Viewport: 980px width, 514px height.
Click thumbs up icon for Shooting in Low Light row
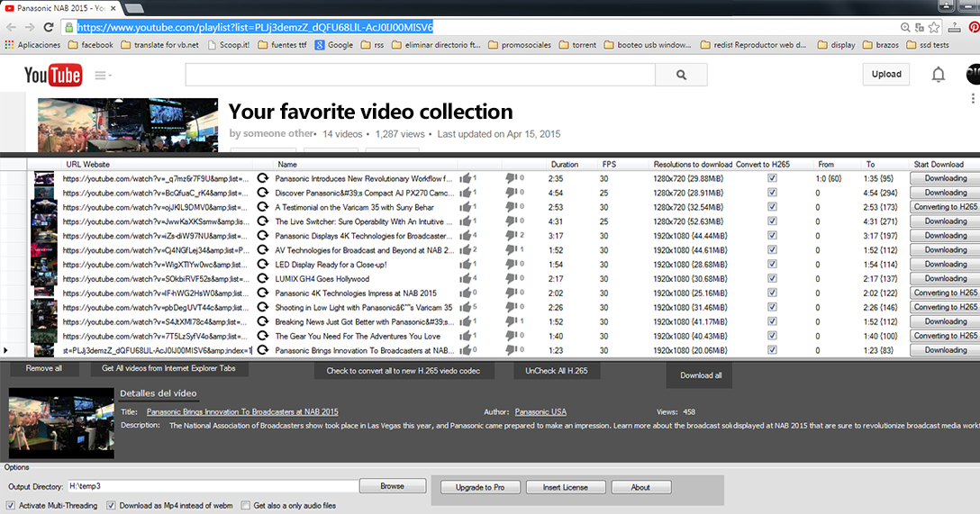coord(465,307)
